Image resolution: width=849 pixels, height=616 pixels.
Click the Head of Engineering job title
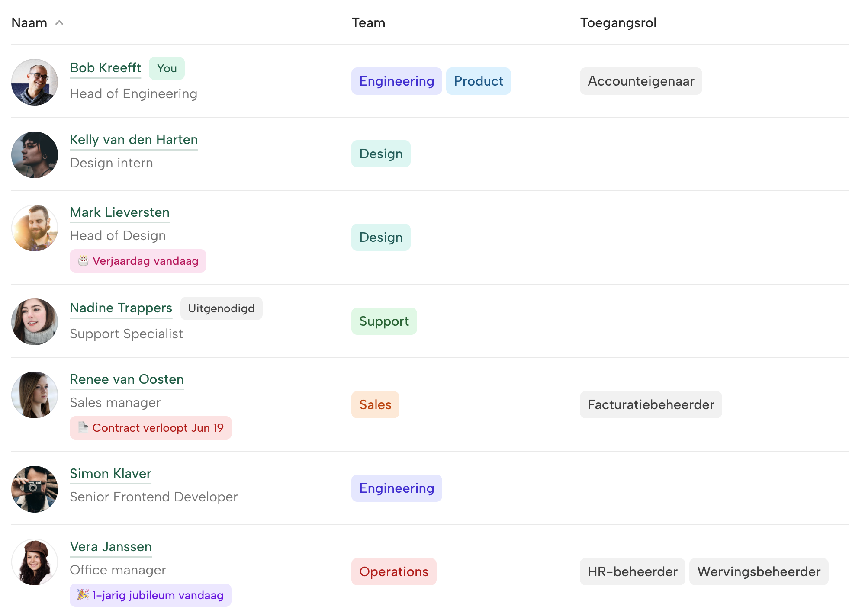(133, 94)
